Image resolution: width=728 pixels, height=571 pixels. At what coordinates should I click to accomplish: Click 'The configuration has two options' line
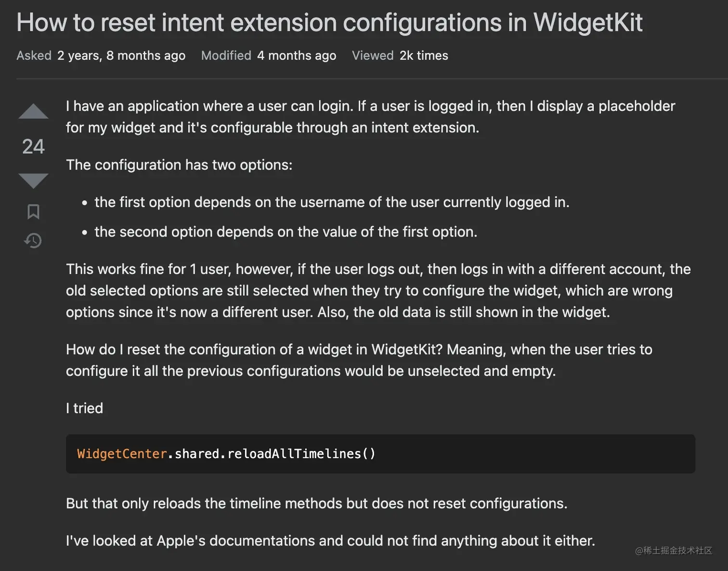point(179,165)
